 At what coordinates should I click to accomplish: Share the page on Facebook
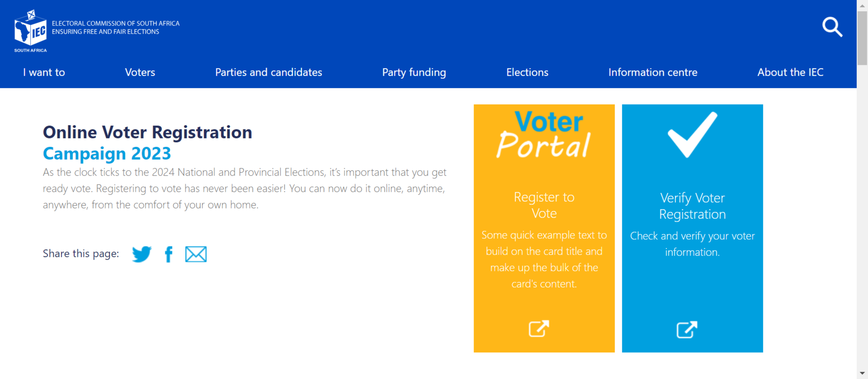(x=168, y=254)
